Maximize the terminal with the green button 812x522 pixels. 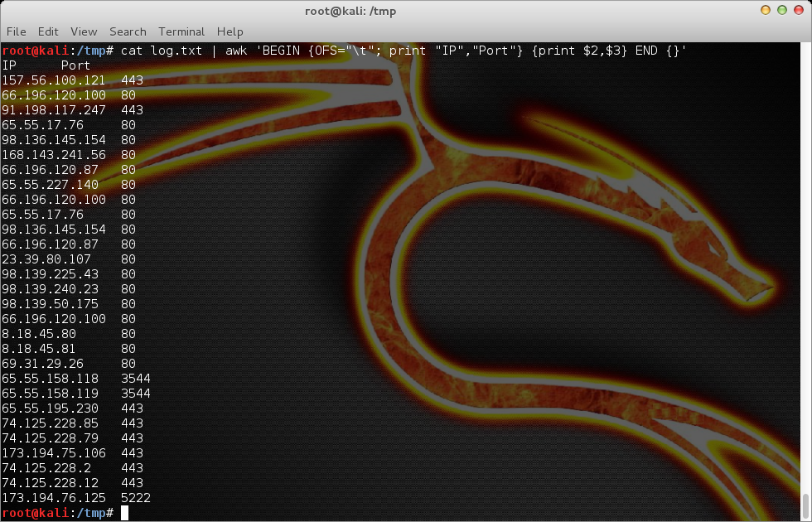point(782,10)
